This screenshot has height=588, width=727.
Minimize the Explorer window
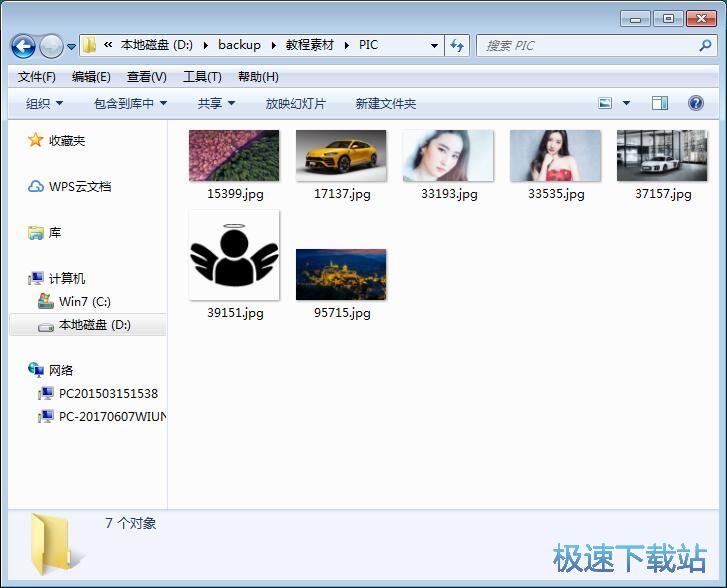coord(635,19)
